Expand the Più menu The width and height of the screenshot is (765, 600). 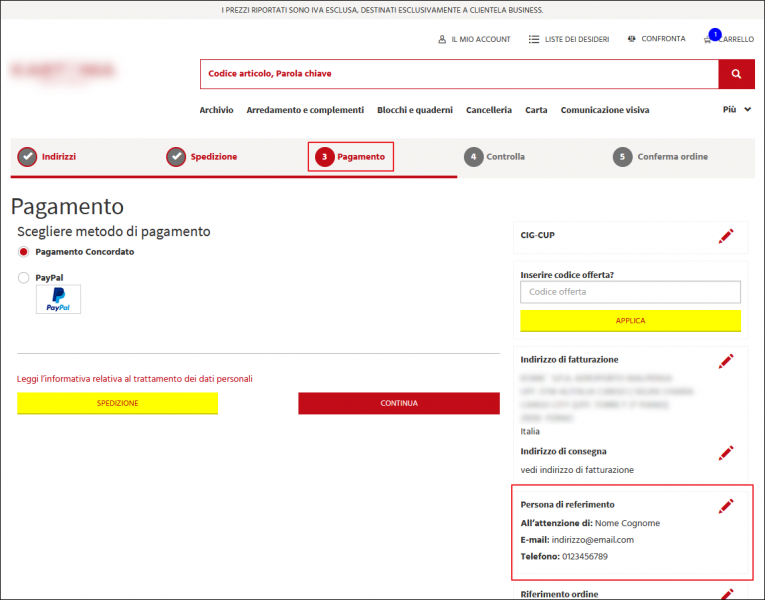click(737, 109)
